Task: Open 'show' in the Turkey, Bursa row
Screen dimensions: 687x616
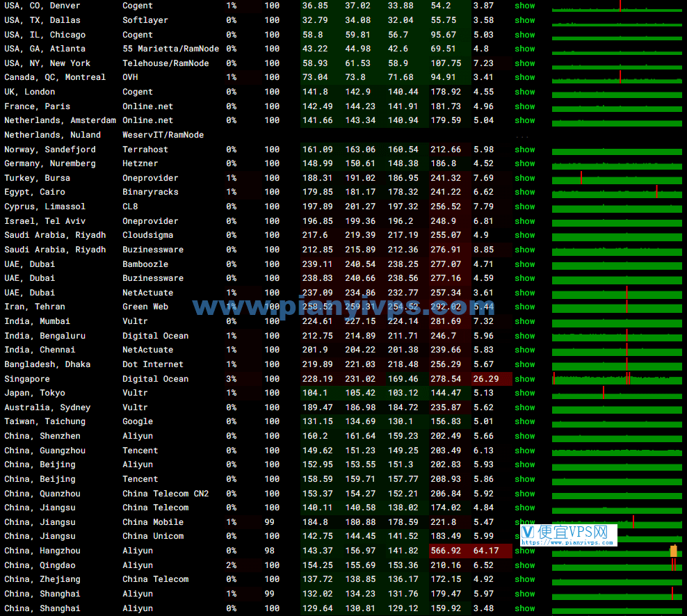Action: point(524,178)
